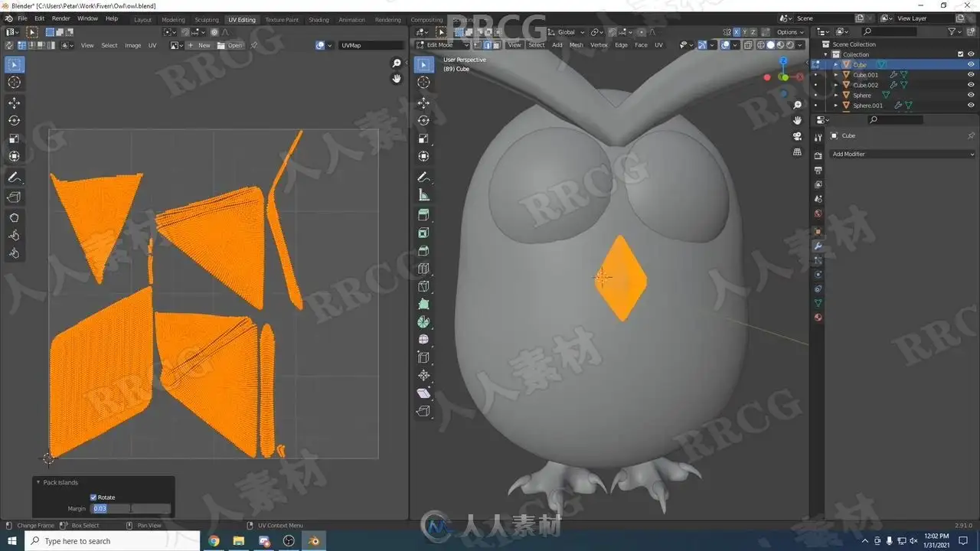Select the Measure tool in 3D viewport
Screen dimensions: 980x551
click(424, 194)
